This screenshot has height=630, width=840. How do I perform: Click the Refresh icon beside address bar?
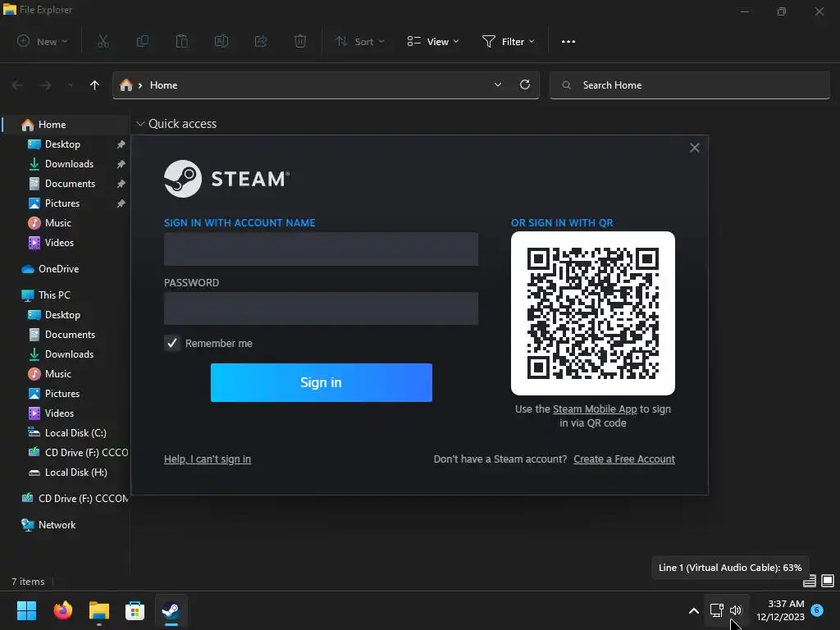[x=525, y=84]
